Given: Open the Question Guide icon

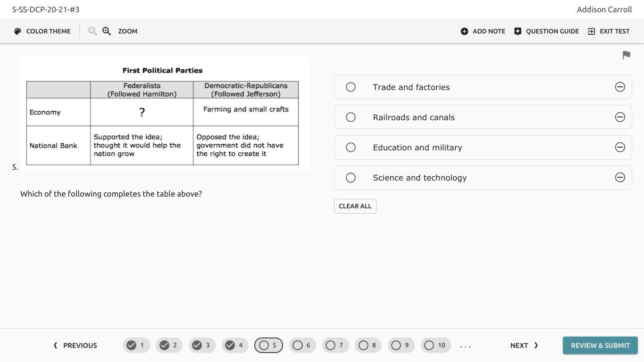Looking at the screenshot, I should (x=518, y=31).
